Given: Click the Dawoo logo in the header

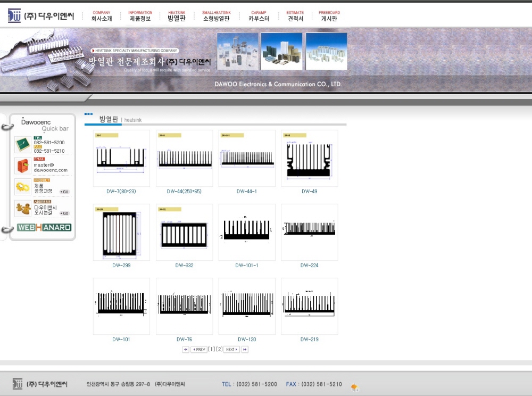Looking at the screenshot, I should (41, 16).
